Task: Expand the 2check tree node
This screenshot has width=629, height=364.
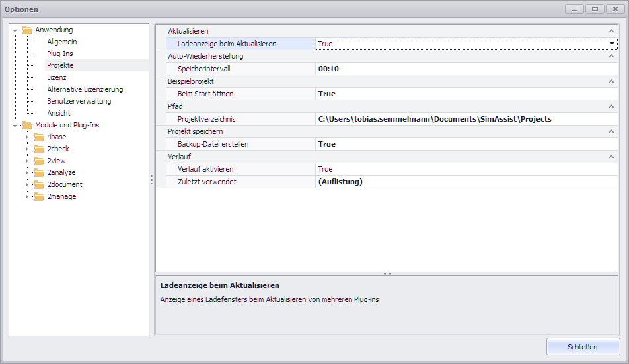Action: pos(27,149)
